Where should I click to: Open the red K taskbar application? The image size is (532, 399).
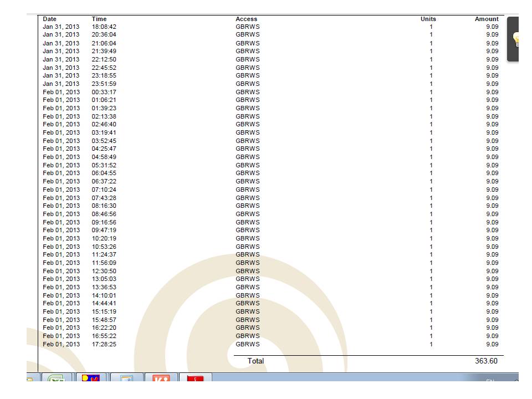pos(160,378)
